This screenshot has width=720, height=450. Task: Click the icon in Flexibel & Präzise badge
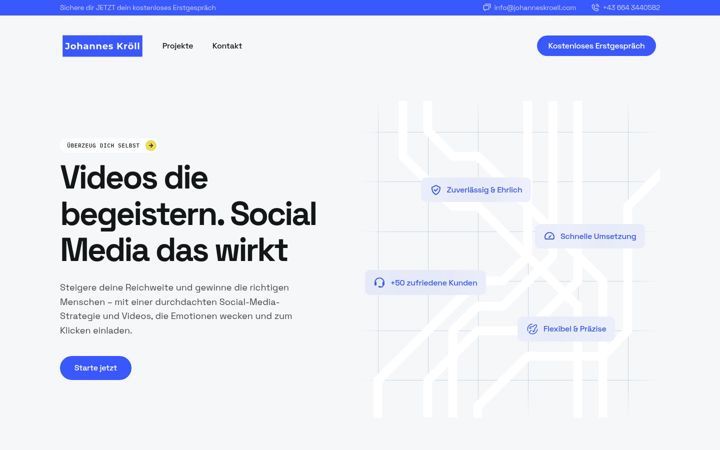pos(532,329)
